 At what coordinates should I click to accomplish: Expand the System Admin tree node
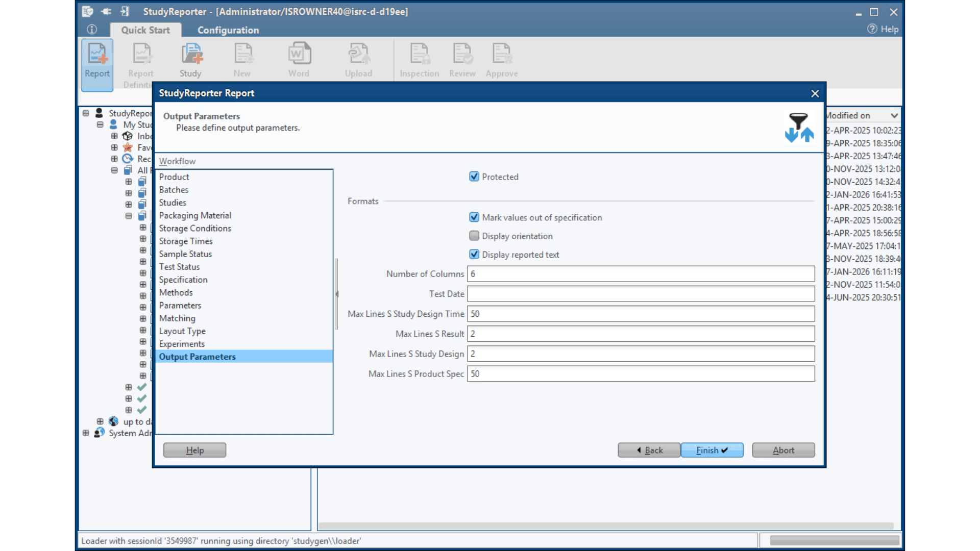coord(86,433)
